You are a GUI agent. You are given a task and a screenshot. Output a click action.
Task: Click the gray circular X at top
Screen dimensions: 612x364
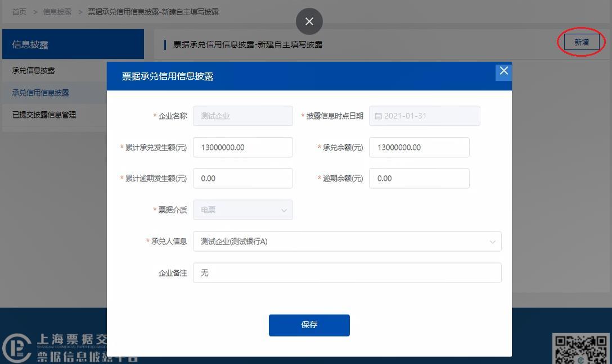[309, 21]
